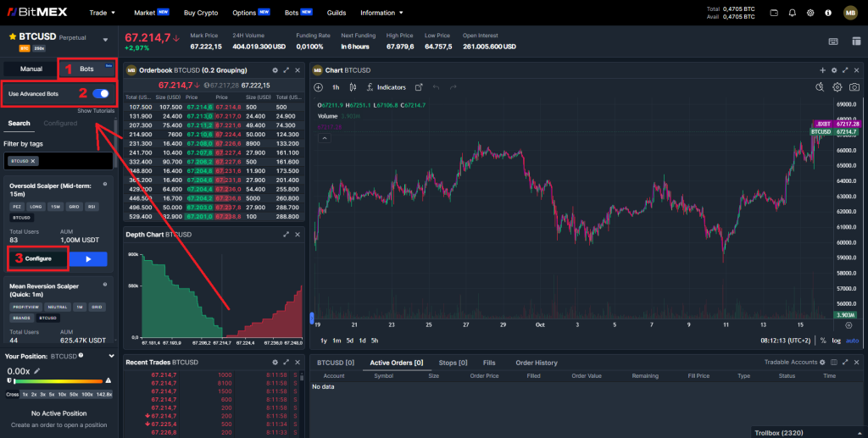
Task: Click the layout template icon
Action: 854,41
